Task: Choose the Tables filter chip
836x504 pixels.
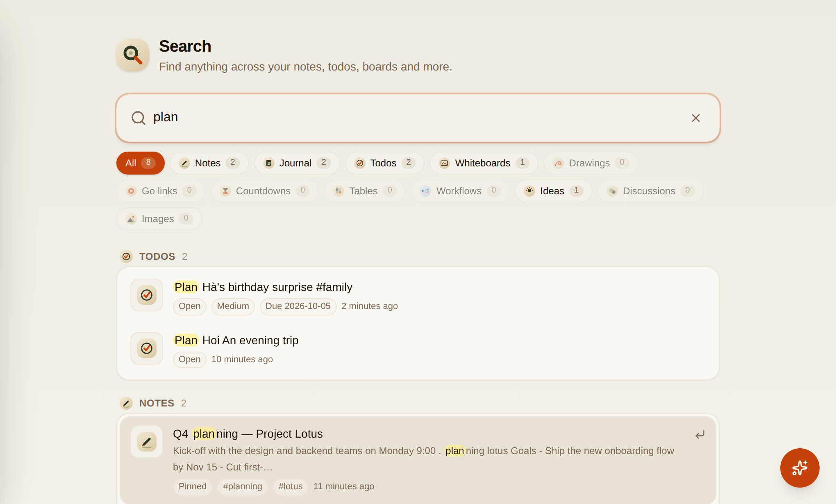Action: click(365, 191)
